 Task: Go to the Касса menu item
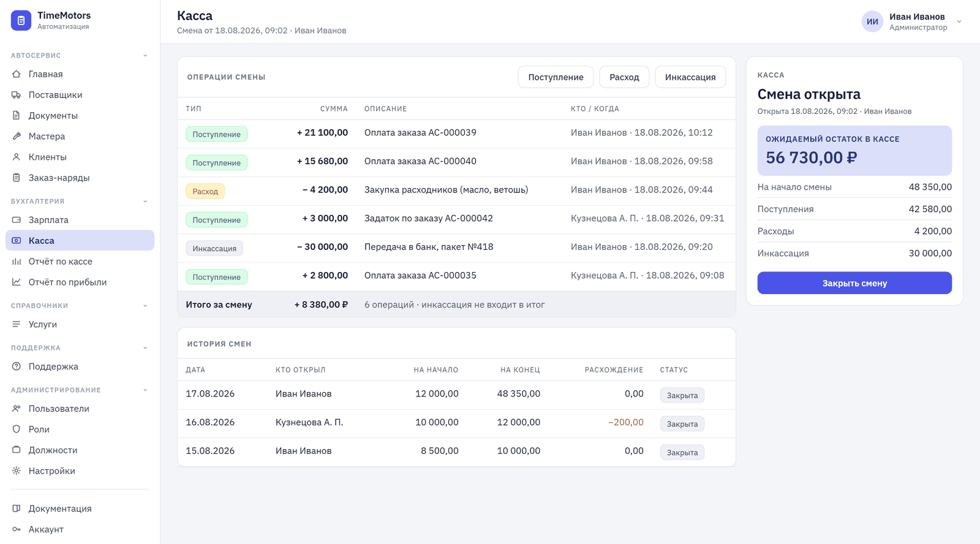[80, 241]
